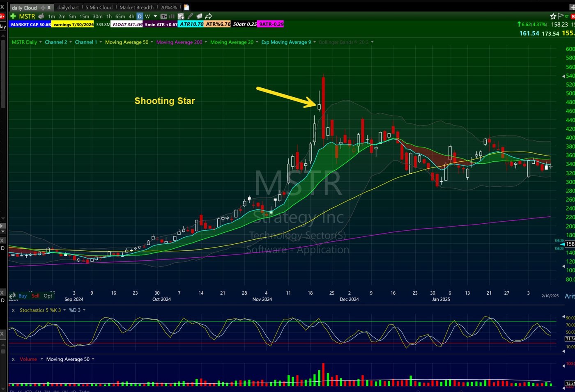575x392 pixels.
Task: Select the 1m timeframe
Action: 51,16
